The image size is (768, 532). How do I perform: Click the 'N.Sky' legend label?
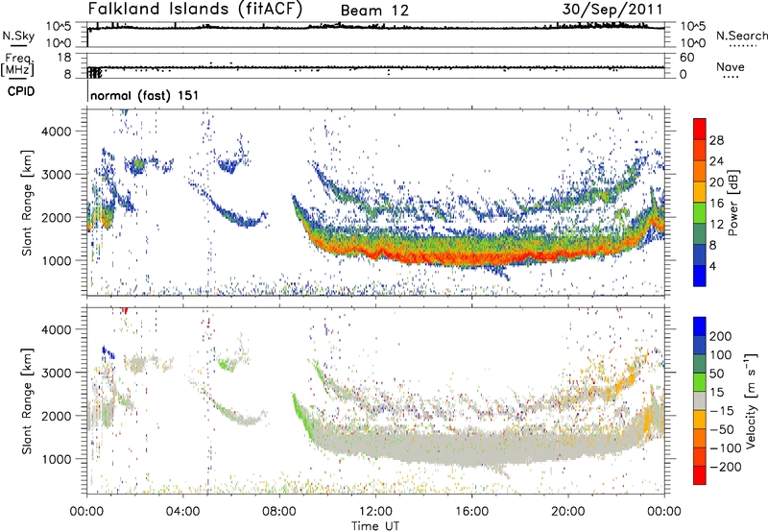pyautogui.click(x=18, y=36)
